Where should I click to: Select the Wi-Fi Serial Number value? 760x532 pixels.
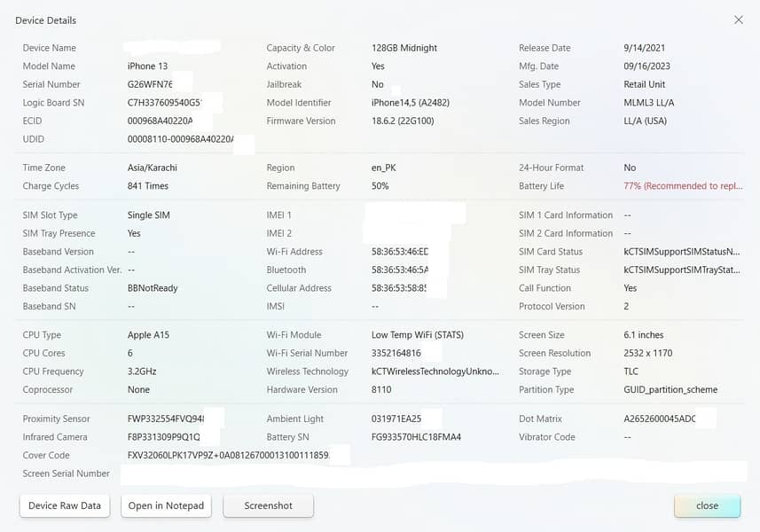point(396,353)
